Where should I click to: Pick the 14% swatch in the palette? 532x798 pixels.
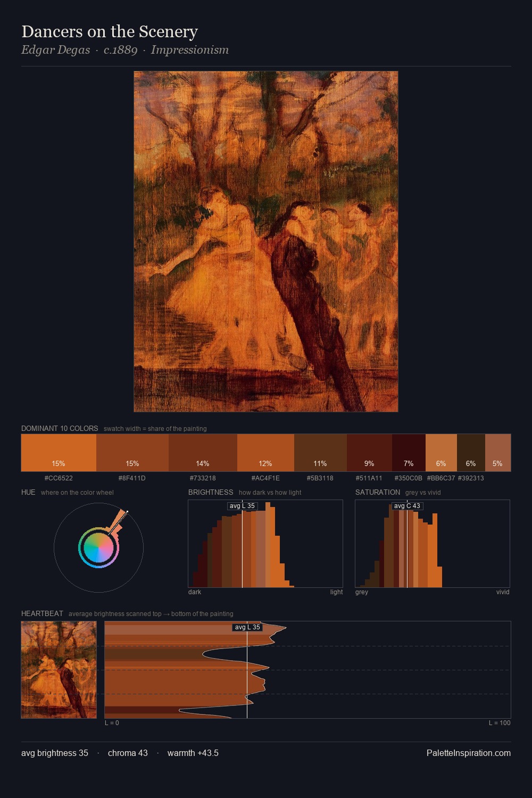pyautogui.click(x=203, y=453)
